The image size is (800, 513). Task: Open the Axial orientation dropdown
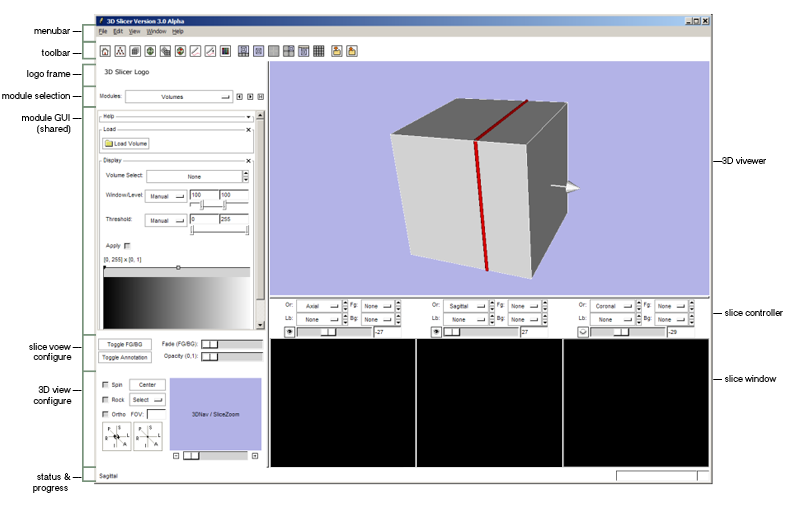pyautogui.click(x=321, y=305)
